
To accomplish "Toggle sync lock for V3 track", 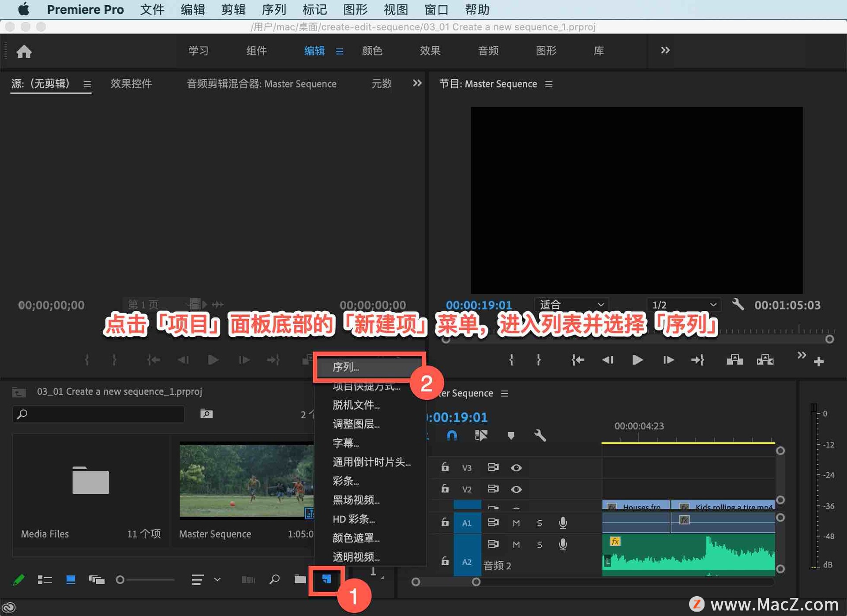I will coord(493,467).
